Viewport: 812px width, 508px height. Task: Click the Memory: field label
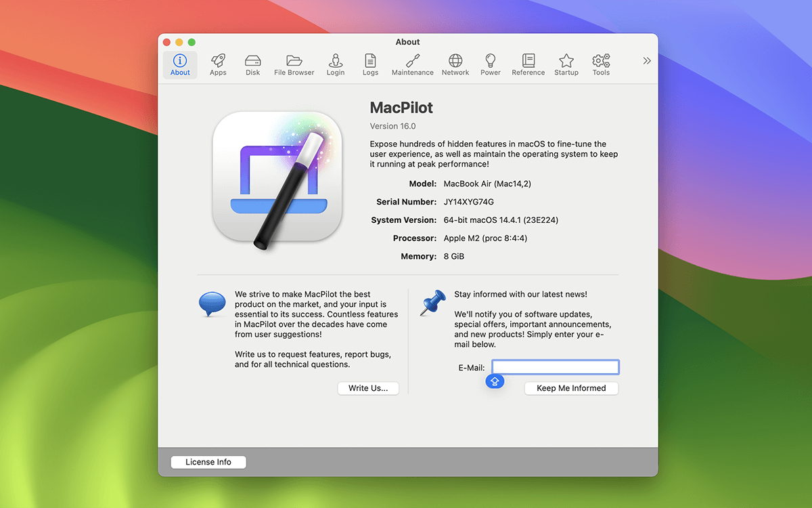pos(418,256)
